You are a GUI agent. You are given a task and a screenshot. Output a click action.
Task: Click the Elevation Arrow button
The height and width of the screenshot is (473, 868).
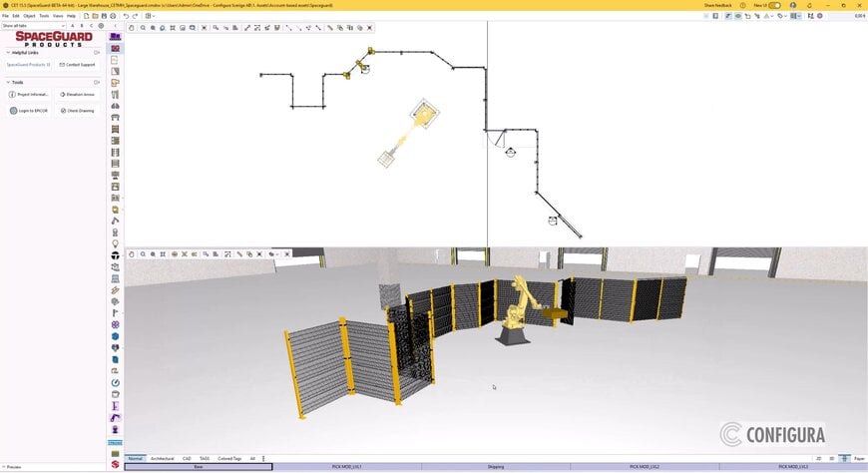coord(78,95)
